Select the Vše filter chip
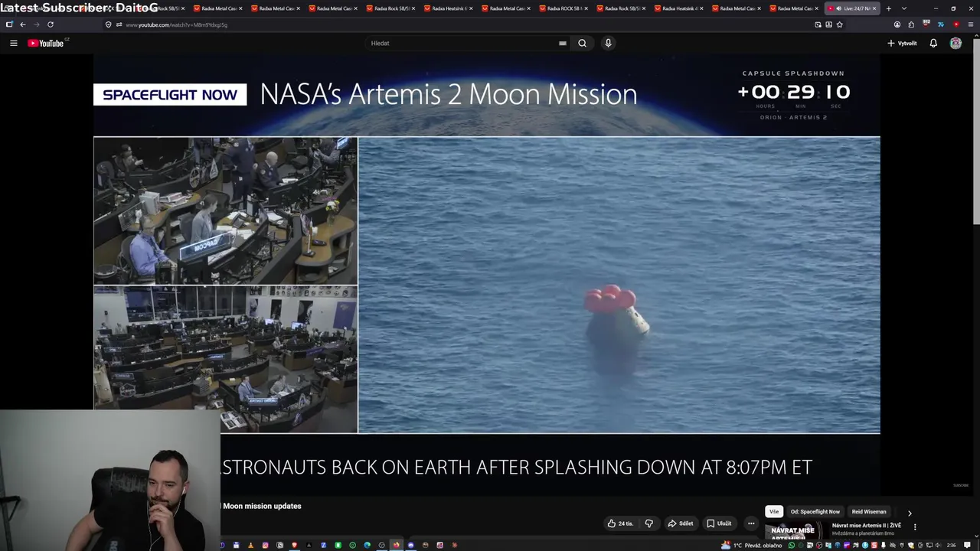The image size is (980, 551). (774, 512)
